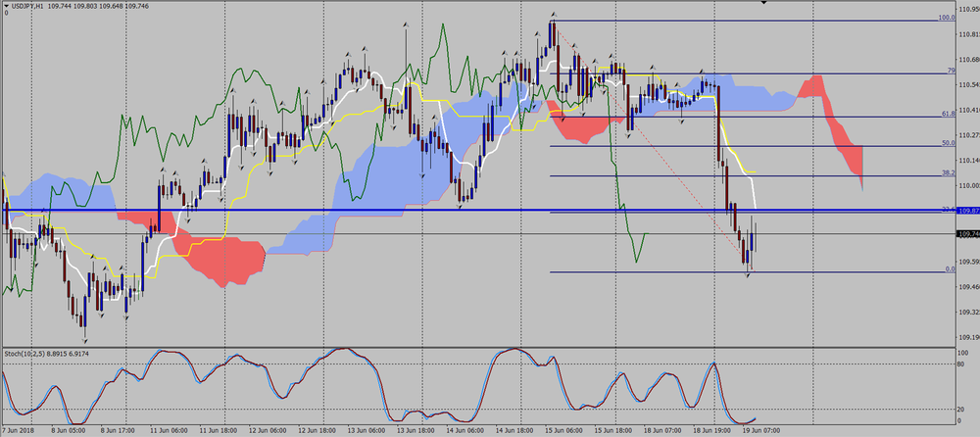
Task: Click the 15 Jun 06:00 time label
Action: 562,431
